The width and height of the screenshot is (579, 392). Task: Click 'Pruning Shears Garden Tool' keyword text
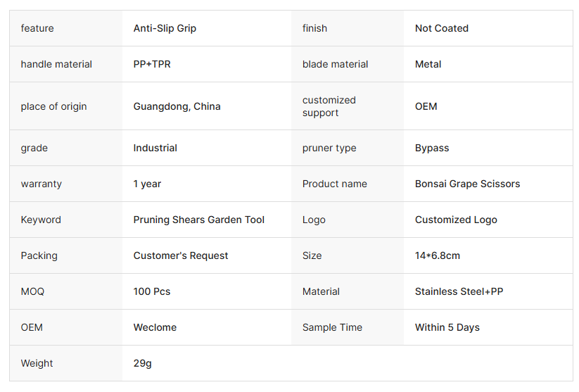pos(198,220)
